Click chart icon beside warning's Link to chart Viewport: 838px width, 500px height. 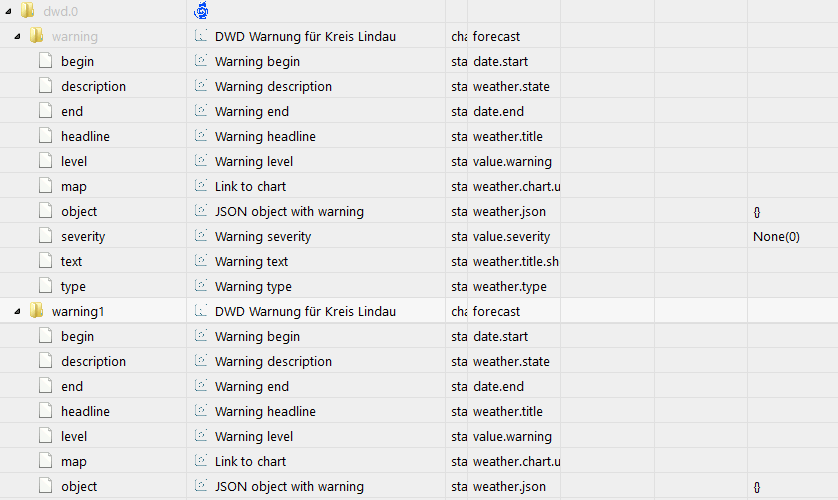click(x=201, y=186)
